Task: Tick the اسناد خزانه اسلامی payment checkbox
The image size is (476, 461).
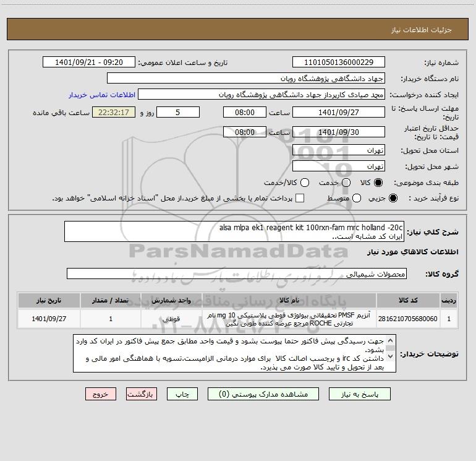Action: [x=300, y=198]
